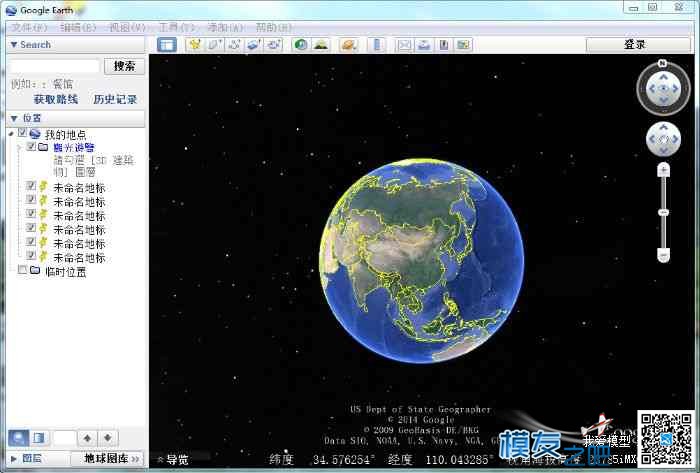Open the 历史记录 history link
This screenshot has height=473, width=700.
point(115,100)
